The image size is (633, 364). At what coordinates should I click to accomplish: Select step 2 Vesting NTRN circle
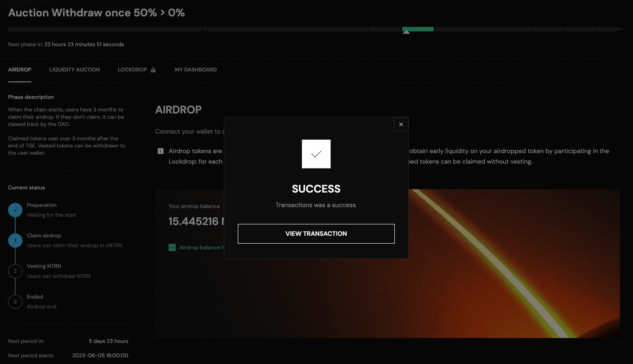15,271
